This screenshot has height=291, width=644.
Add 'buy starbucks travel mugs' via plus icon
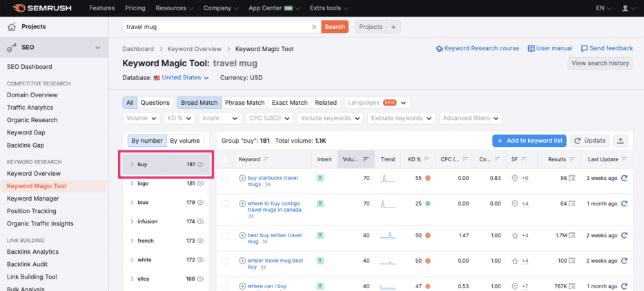[x=242, y=178]
